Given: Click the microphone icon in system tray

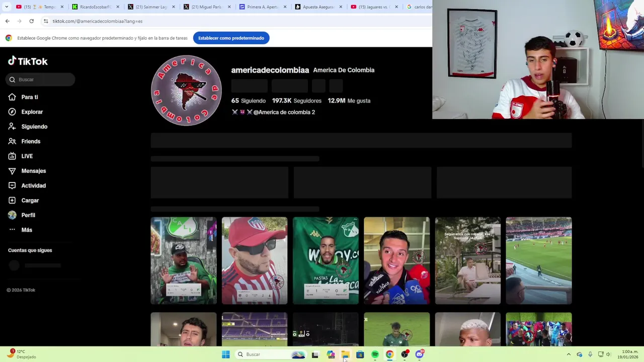Looking at the screenshot, I should point(590,354).
